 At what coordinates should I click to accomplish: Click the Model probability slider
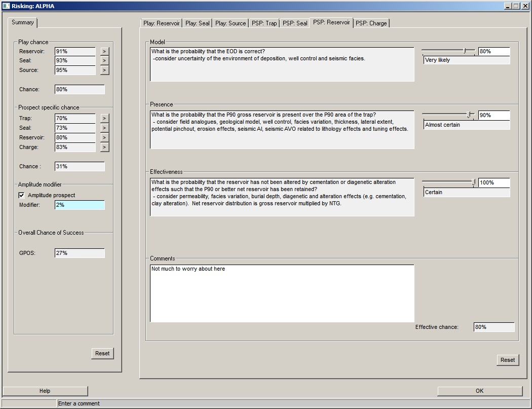coord(448,51)
